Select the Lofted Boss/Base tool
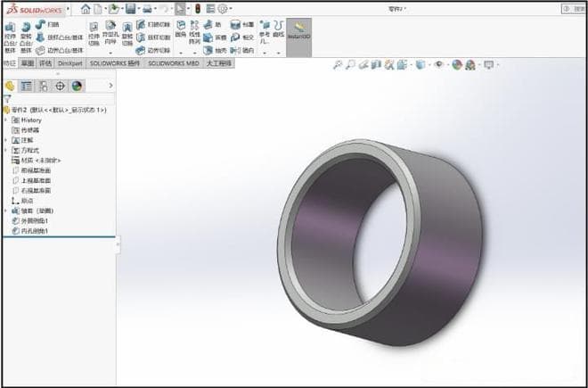588x388 pixels. pyautogui.click(x=60, y=37)
